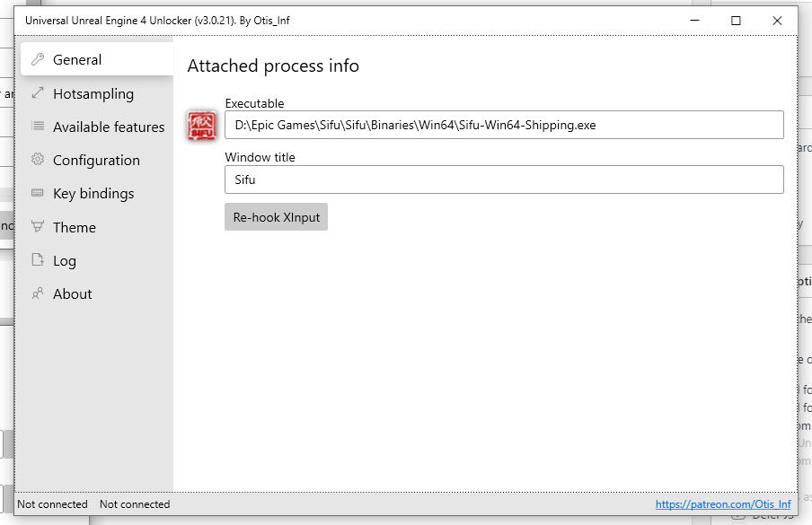Image resolution: width=812 pixels, height=525 pixels.
Task: Maximize the Unlocker window
Action: click(x=736, y=21)
